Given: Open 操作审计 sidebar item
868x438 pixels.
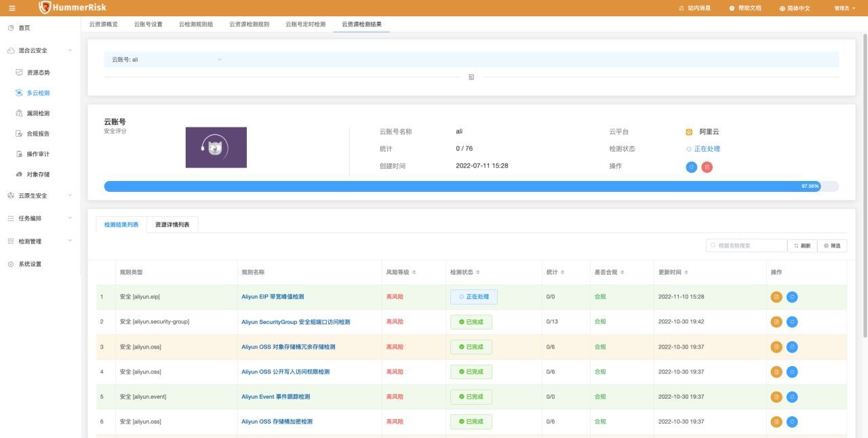Looking at the screenshot, I should coord(33,154).
